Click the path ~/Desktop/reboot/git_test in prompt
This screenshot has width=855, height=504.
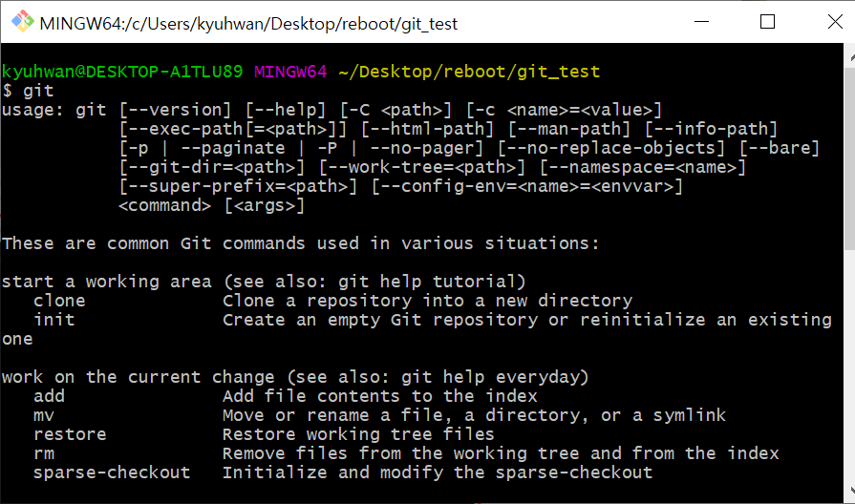(x=469, y=72)
